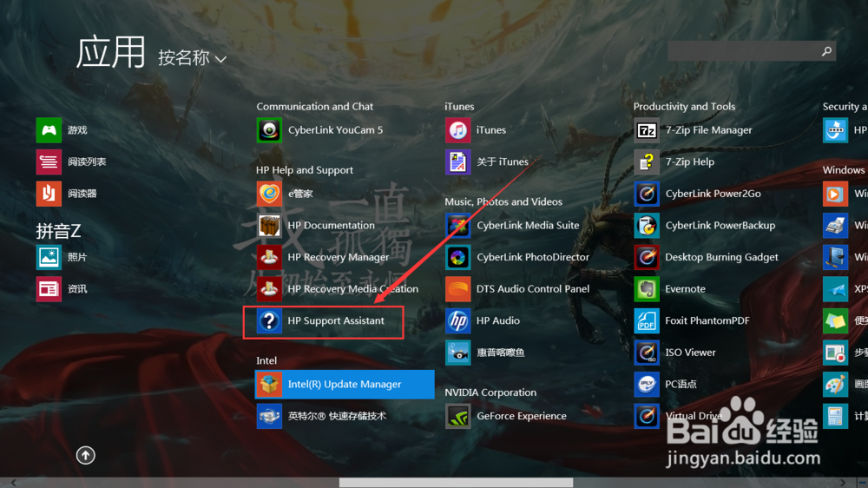The image size is (868, 488).
Task: Open Intel(R) Update Manager icon
Action: click(269, 385)
